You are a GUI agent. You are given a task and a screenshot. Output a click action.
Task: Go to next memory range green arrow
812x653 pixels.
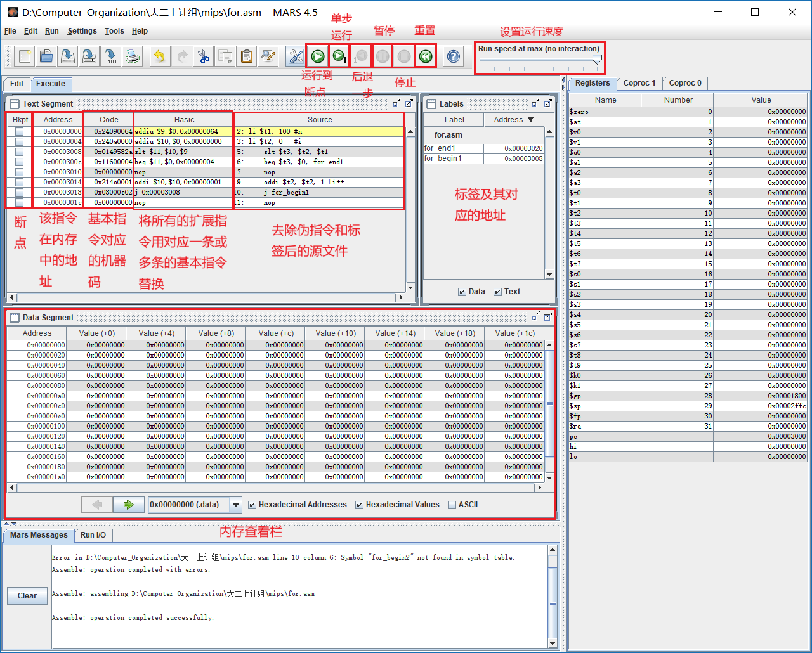pos(129,505)
